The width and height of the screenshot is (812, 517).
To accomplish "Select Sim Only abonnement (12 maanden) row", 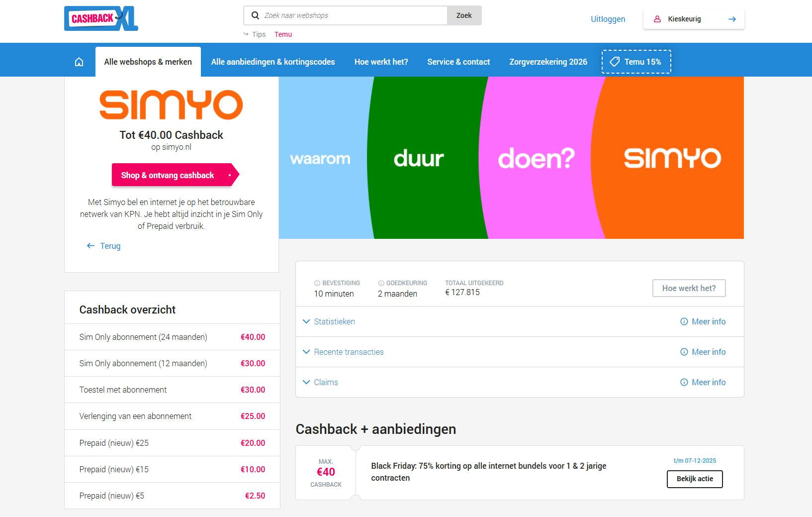I will (172, 363).
